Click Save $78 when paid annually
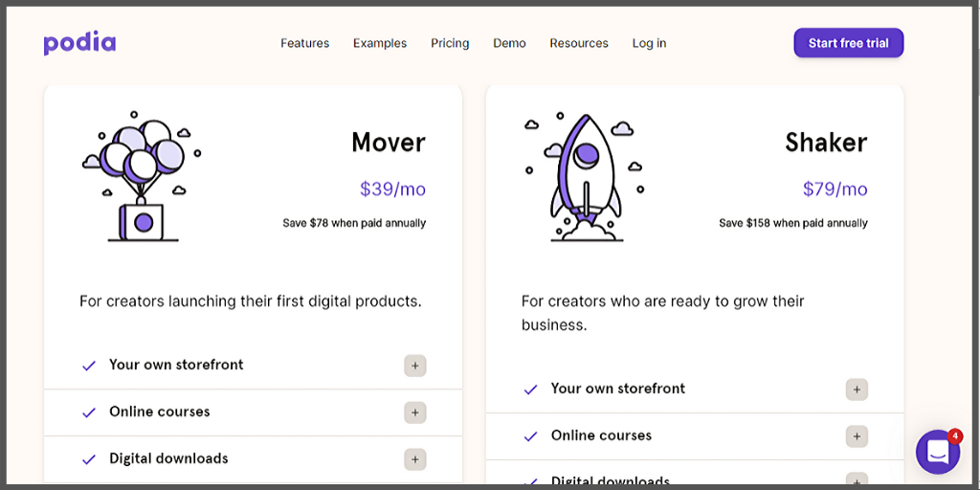Screen dimensions: 980x490 pos(354,223)
